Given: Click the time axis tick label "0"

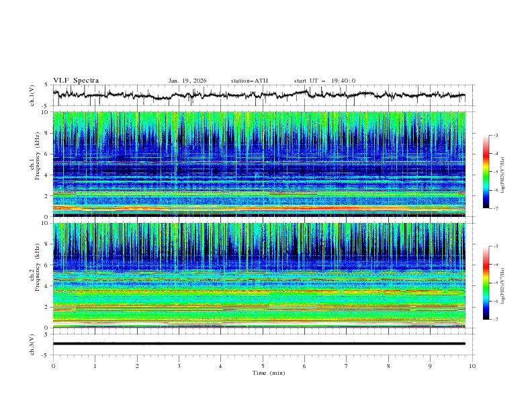Looking at the screenshot, I should coord(53,366).
